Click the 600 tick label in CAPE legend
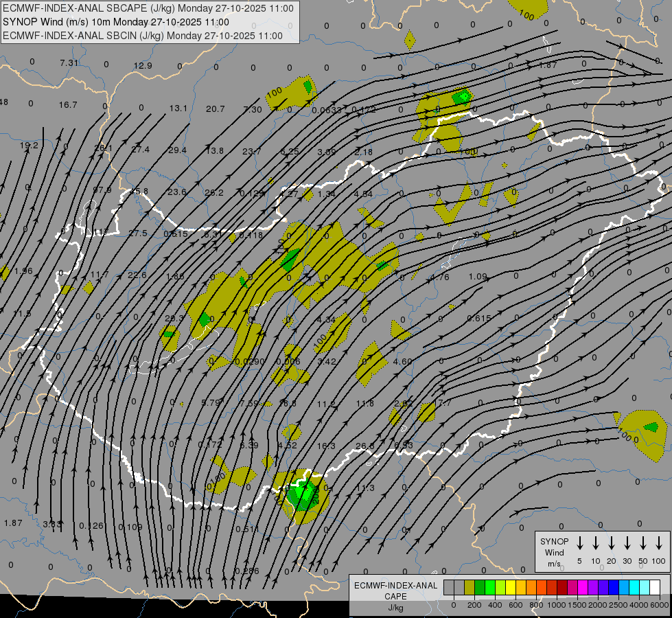The width and height of the screenshot is (672, 618). pyautogui.click(x=515, y=605)
